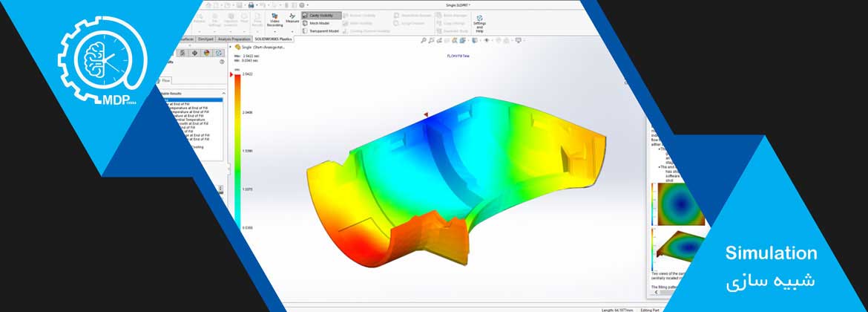Image resolution: width=868 pixels, height=312 pixels.
Task: Click the options gear in quick access toolbar
Action: tap(303, 5)
